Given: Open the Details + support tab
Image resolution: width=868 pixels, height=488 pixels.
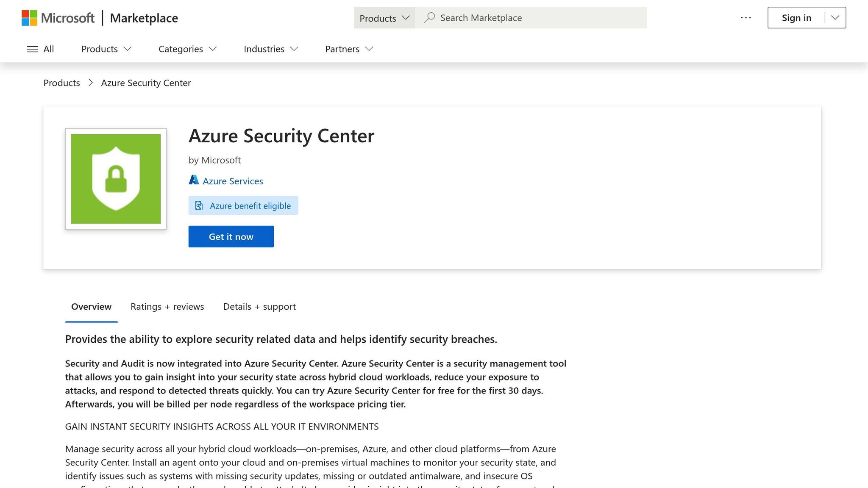Looking at the screenshot, I should pos(259,306).
